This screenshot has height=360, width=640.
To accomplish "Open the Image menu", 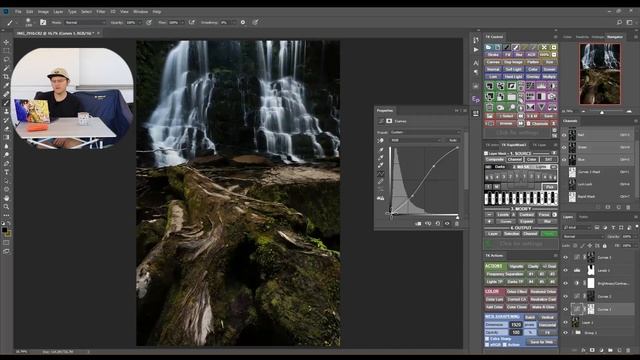I will coord(43,12).
